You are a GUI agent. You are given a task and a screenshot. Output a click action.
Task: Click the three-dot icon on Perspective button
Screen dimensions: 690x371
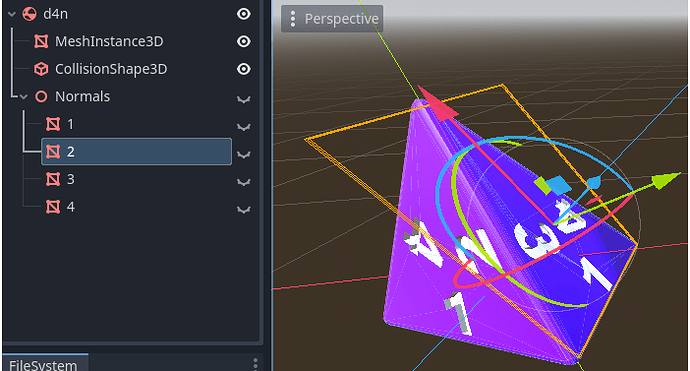coord(293,19)
